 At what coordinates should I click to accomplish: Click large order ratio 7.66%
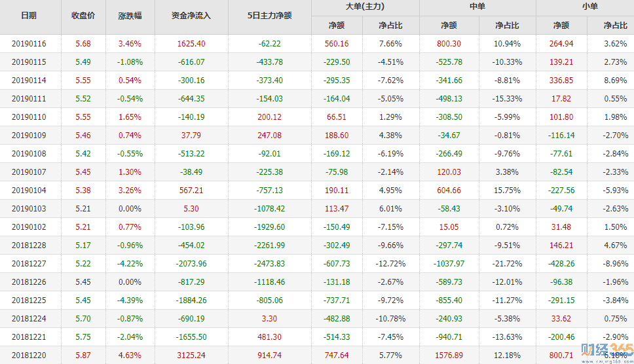(x=390, y=44)
